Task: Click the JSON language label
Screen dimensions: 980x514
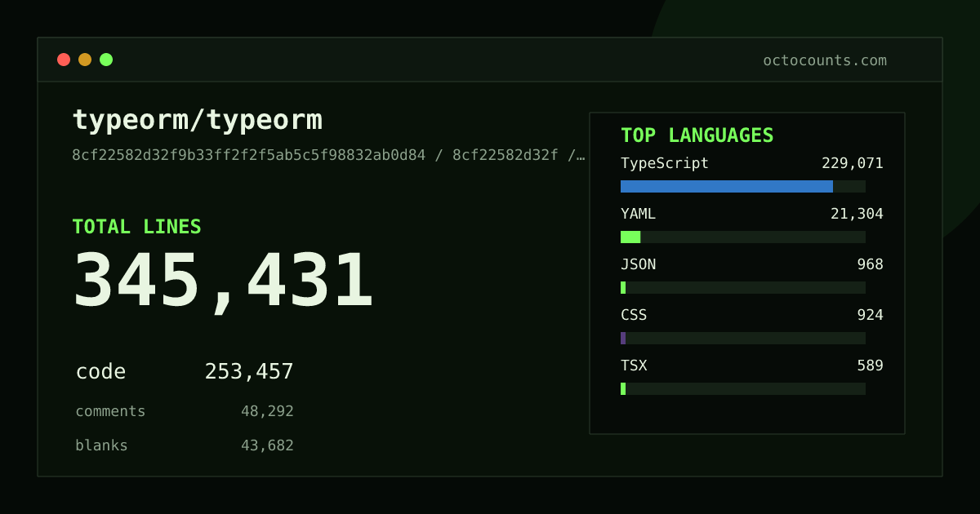Action: (638, 264)
